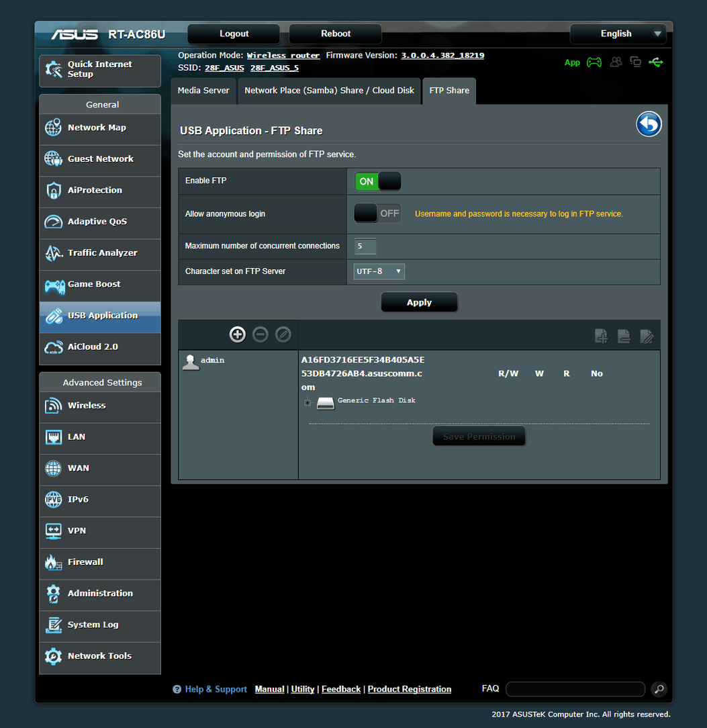
Task: Open IPv6 settings
Action: tap(100, 500)
